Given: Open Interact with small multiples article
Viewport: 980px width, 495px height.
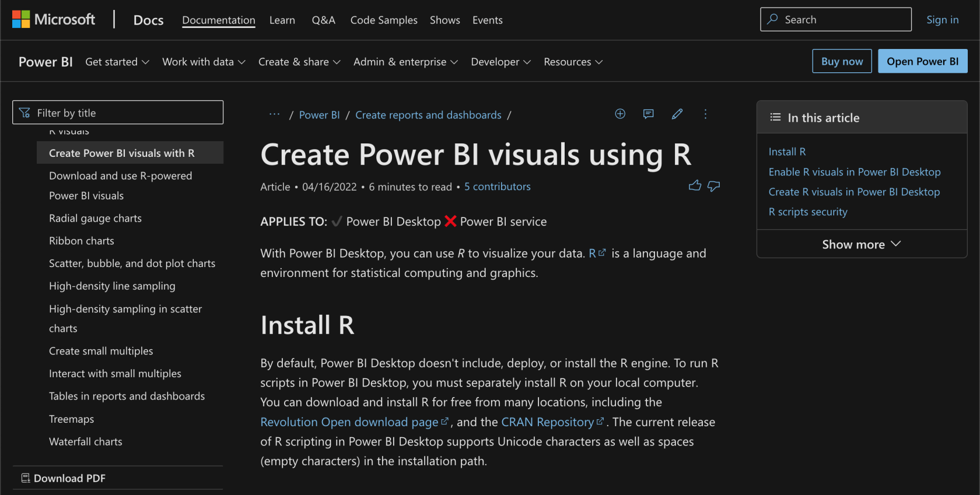Looking at the screenshot, I should [x=115, y=374].
